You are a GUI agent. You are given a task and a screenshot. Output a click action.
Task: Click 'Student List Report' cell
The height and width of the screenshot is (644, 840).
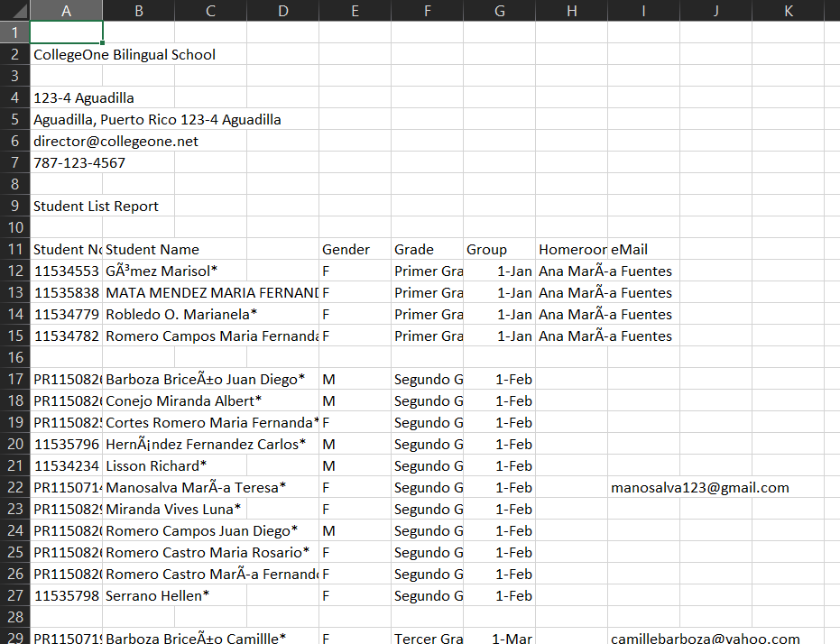(x=96, y=207)
